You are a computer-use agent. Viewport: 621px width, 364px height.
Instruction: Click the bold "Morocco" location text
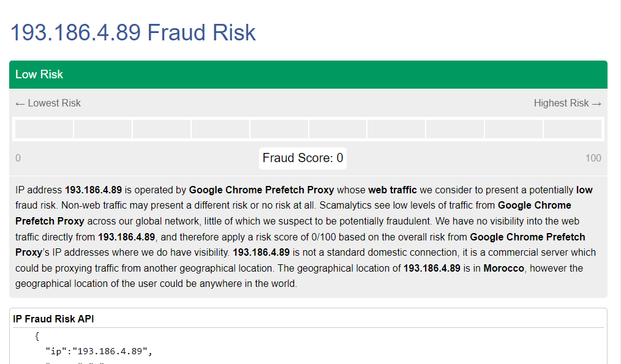click(503, 269)
